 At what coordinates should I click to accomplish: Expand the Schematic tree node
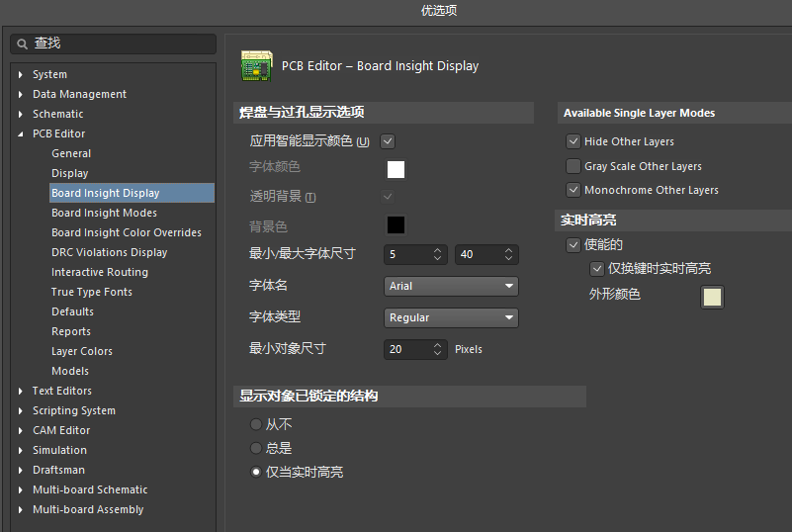(20, 114)
